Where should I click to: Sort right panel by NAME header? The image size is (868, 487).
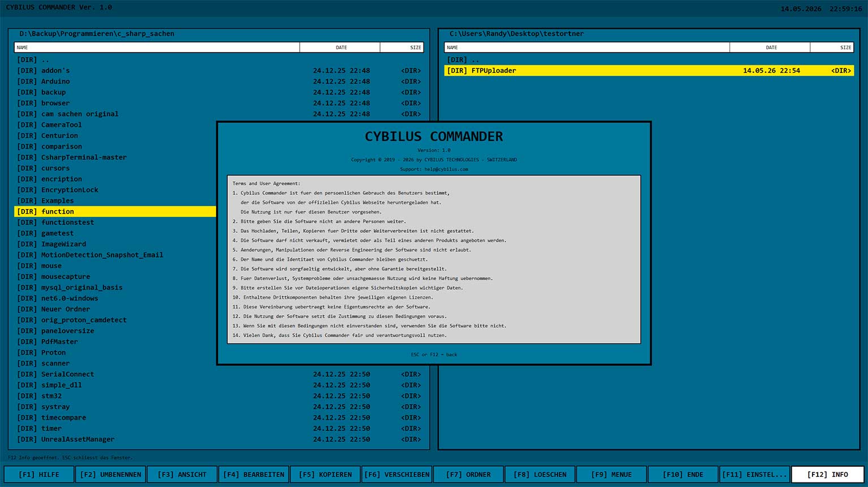(x=587, y=47)
